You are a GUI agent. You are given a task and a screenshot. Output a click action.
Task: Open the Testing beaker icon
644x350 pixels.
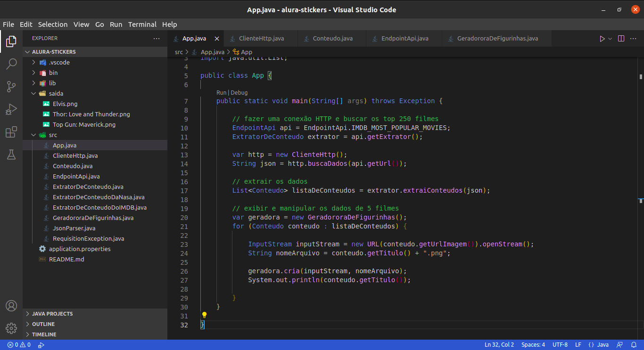pos(11,155)
